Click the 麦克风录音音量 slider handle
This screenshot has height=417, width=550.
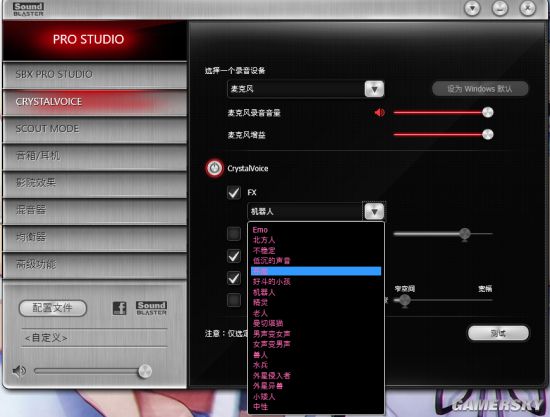488,112
